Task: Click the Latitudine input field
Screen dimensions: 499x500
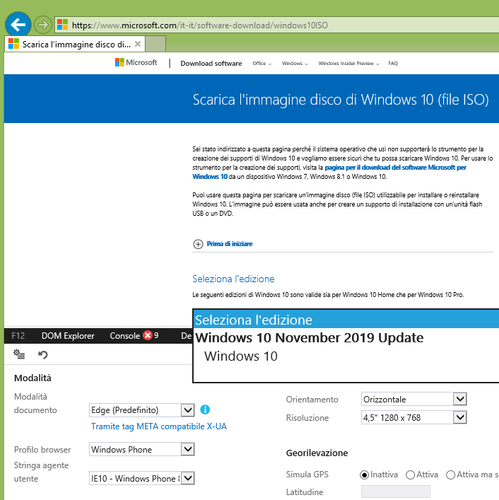Action: point(396,492)
